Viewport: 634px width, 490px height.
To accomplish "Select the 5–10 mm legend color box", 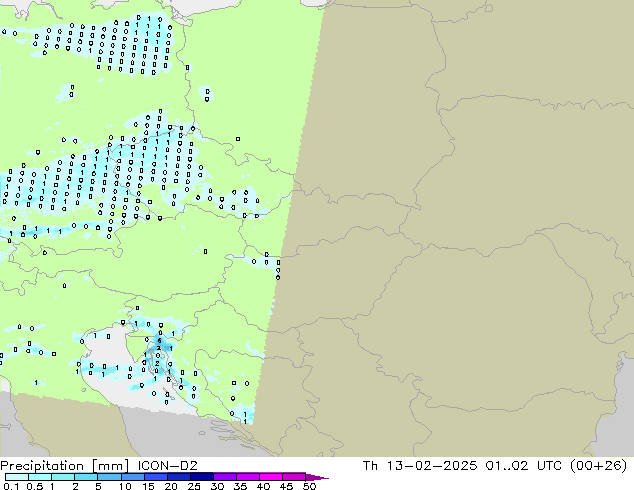I will coord(109,477).
